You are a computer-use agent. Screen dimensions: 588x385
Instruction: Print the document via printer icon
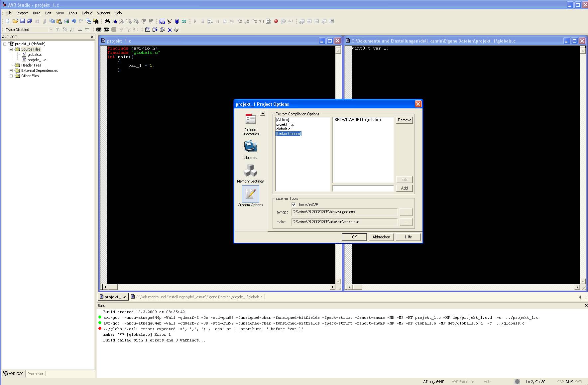(x=66, y=21)
